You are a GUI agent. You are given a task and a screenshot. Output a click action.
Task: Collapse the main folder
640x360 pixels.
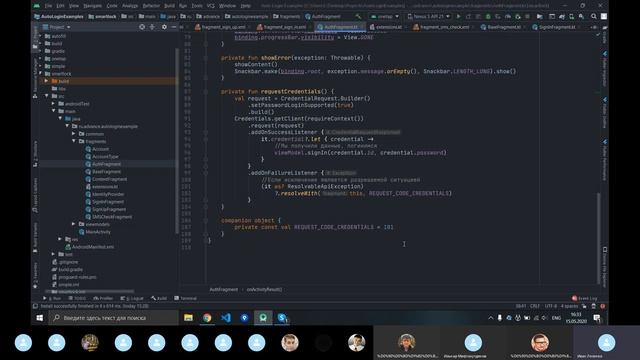(x=53, y=111)
